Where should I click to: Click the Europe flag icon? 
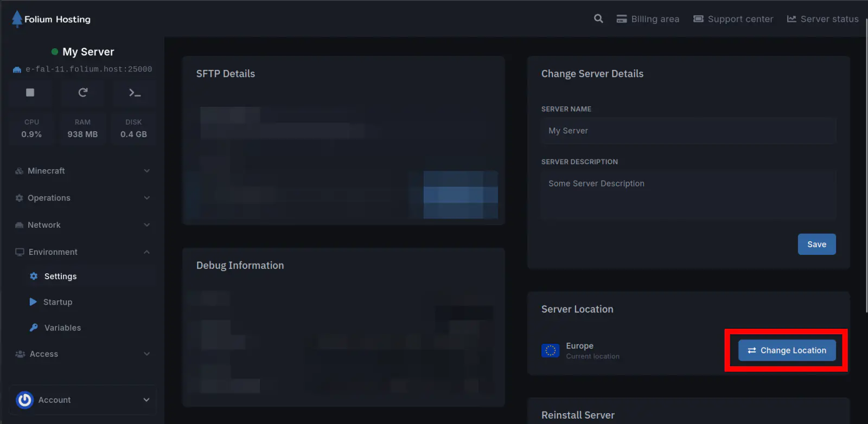pyautogui.click(x=551, y=351)
